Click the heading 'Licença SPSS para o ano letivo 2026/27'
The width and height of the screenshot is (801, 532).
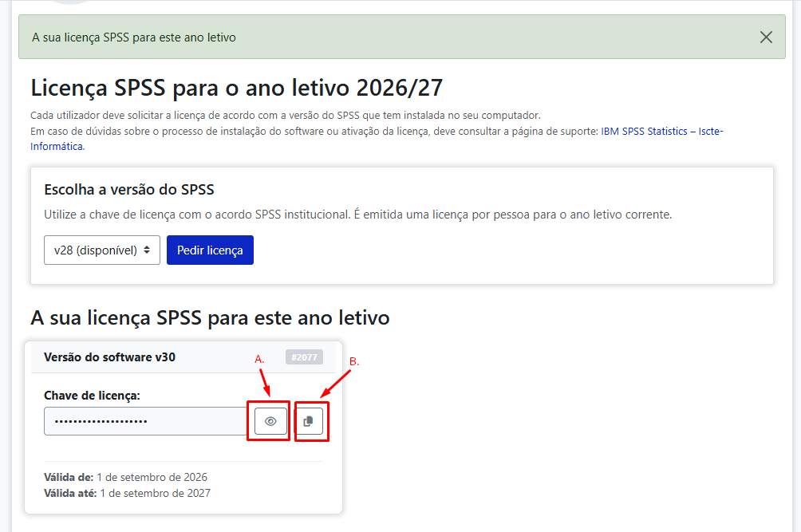pos(236,88)
